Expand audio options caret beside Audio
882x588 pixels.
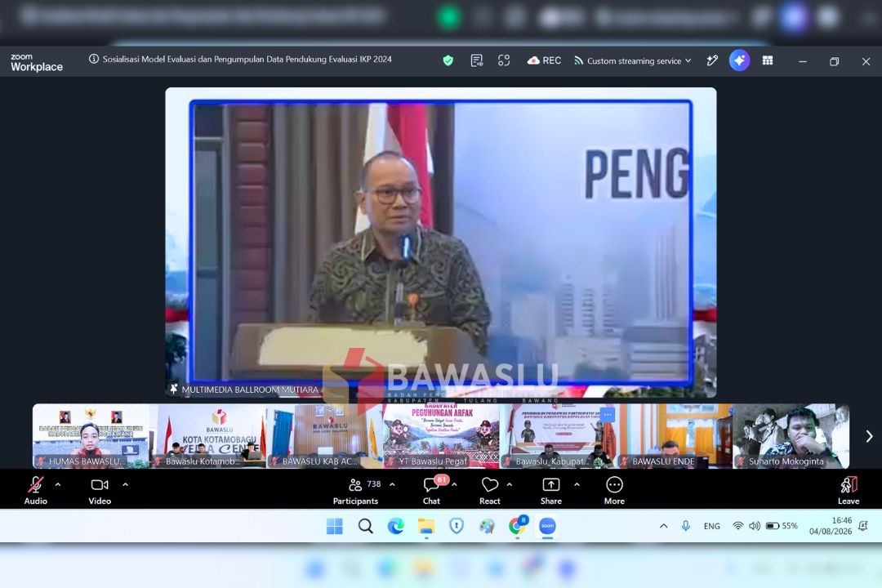click(58, 484)
